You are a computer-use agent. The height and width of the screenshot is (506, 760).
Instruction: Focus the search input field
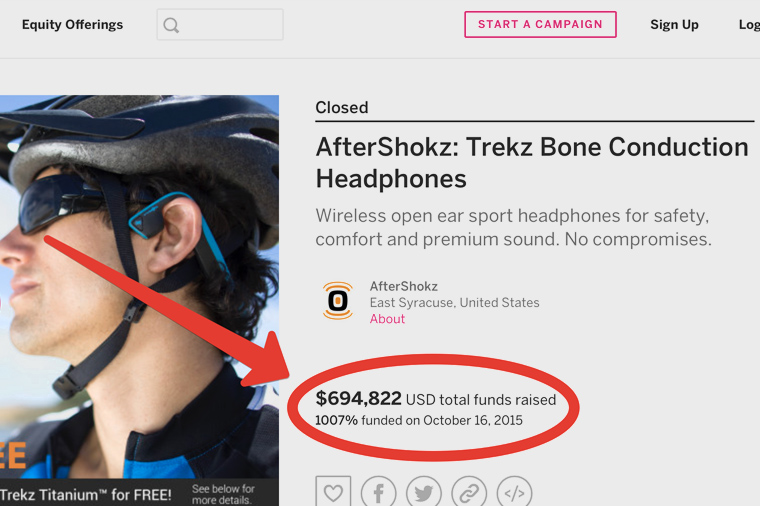click(x=230, y=25)
